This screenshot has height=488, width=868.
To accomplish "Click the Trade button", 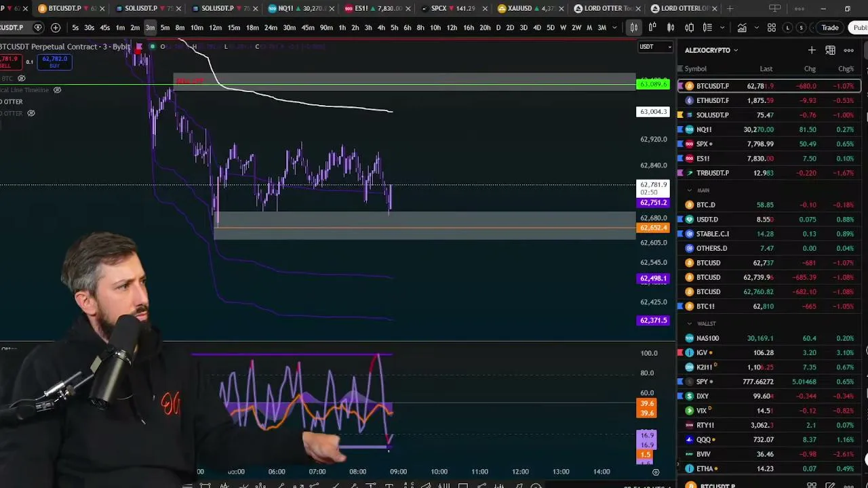I will coord(829,28).
